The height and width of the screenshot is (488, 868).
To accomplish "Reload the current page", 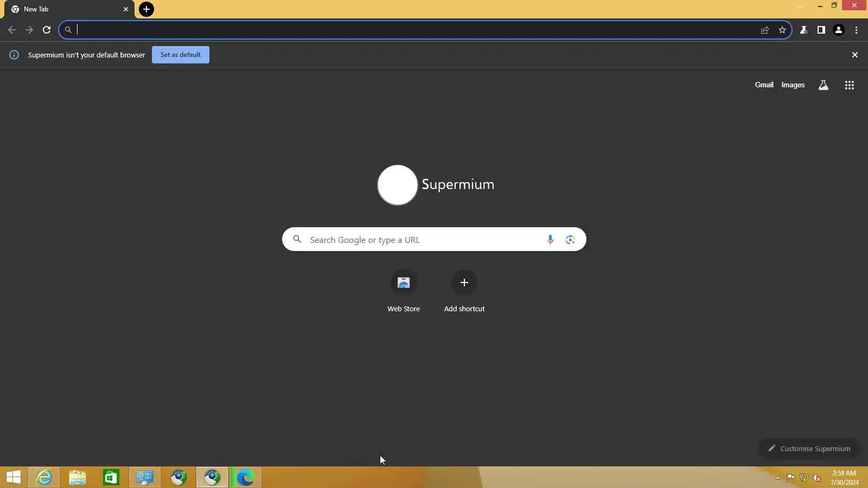I will click(x=47, y=30).
